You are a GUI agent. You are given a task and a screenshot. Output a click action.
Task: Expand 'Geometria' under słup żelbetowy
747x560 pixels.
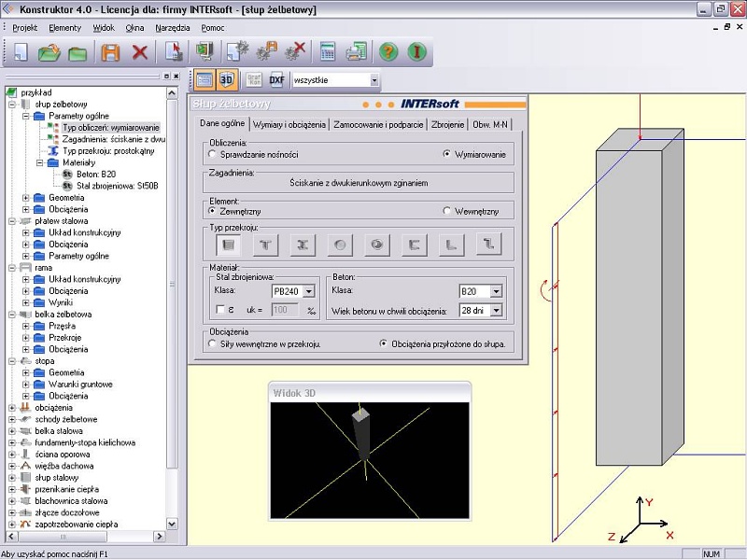26,198
